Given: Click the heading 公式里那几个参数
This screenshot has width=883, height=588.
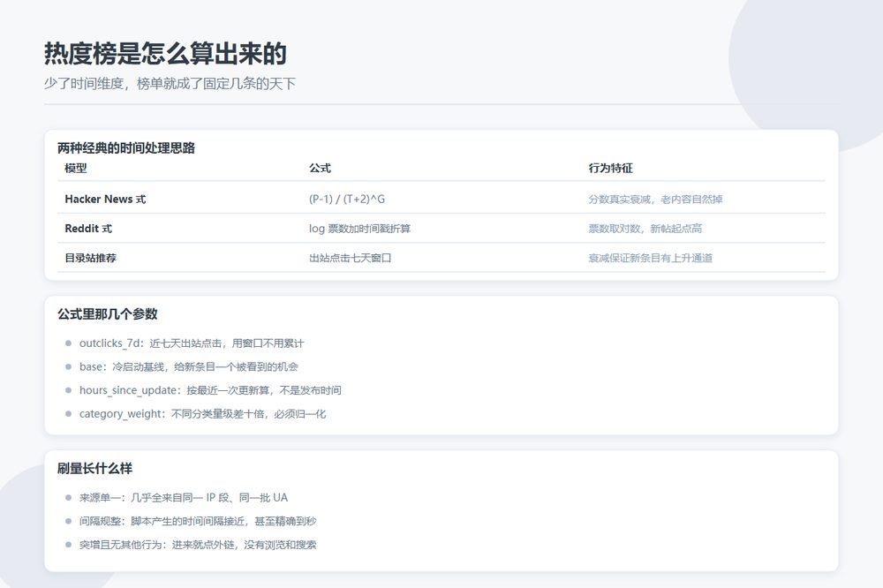Looking at the screenshot, I should tap(108, 313).
